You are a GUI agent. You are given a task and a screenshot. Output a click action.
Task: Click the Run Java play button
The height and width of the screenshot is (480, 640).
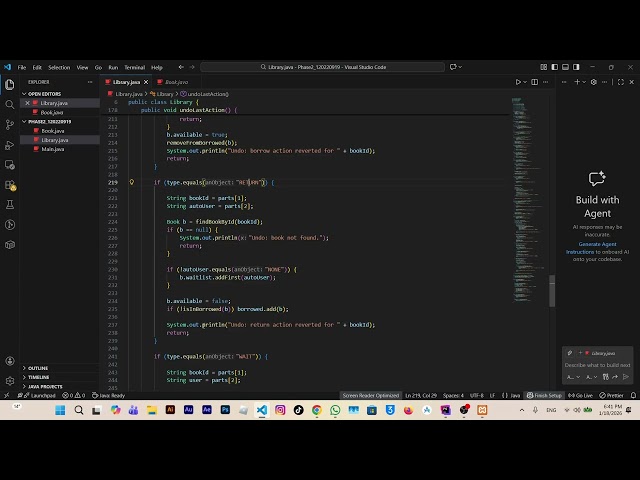(518, 81)
